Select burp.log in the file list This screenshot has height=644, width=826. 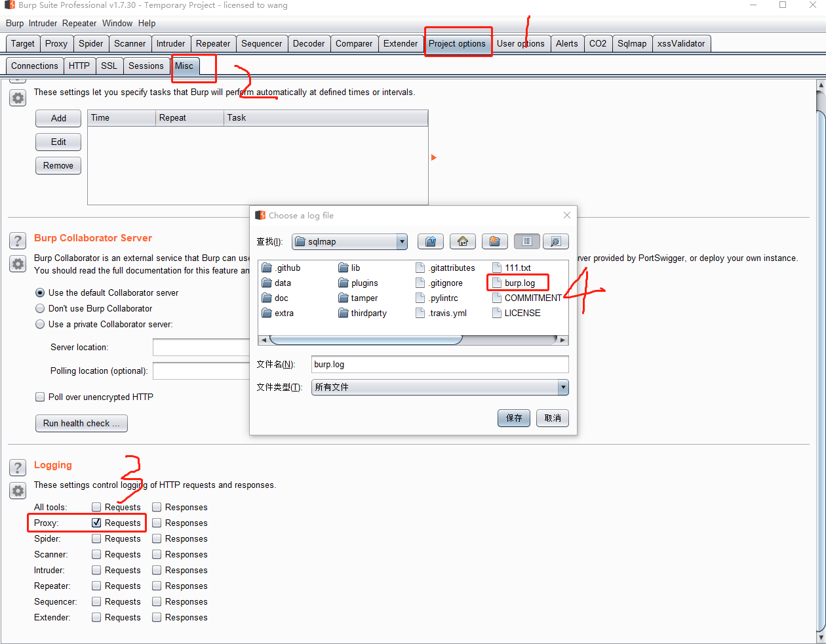[520, 283]
